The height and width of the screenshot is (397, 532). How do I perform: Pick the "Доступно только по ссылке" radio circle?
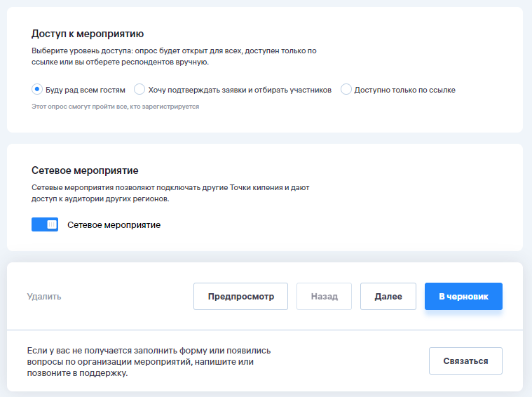pos(346,89)
